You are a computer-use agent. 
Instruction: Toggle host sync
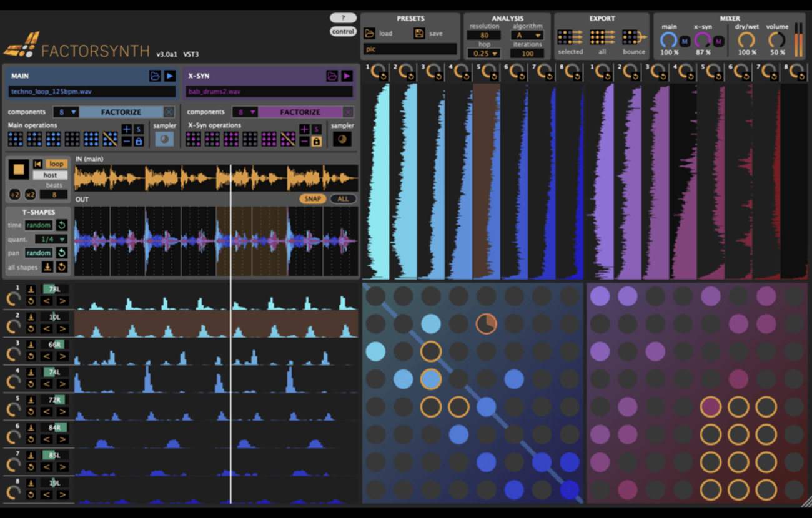50,175
